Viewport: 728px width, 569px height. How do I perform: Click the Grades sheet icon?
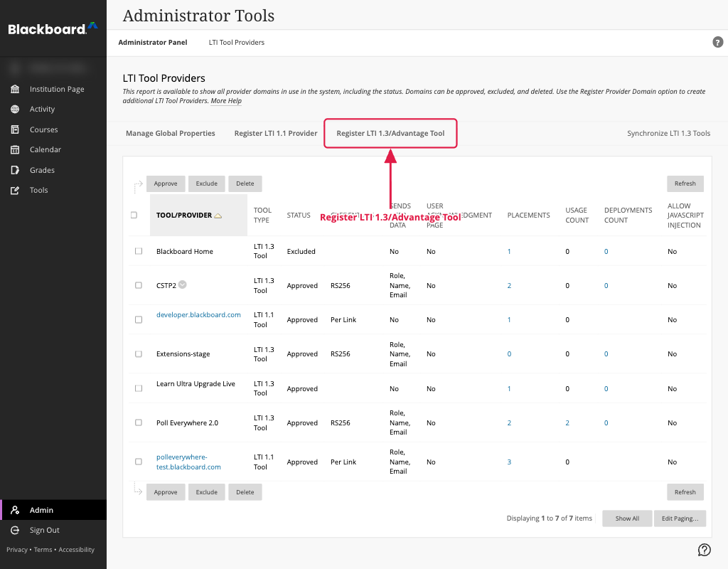pos(15,170)
